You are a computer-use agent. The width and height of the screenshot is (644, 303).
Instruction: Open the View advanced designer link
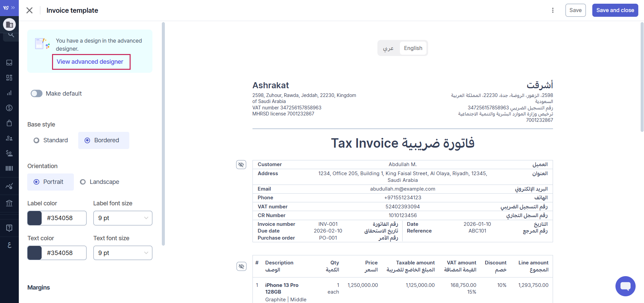90,62
